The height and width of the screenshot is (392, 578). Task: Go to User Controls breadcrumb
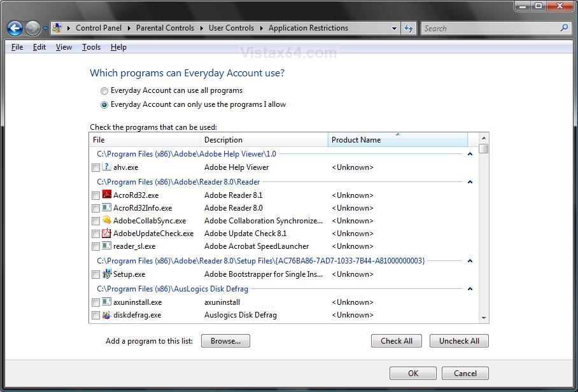click(231, 28)
